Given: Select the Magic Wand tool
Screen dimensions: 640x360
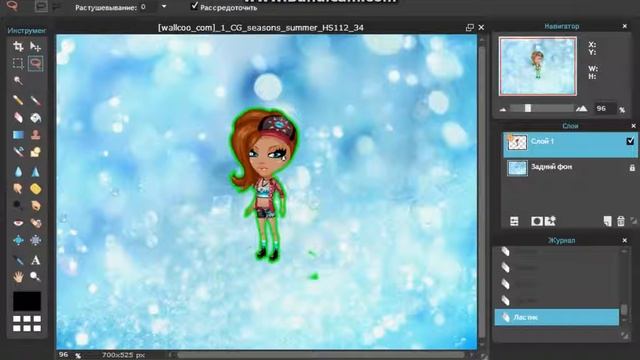Looking at the screenshot, I should click(x=18, y=80).
